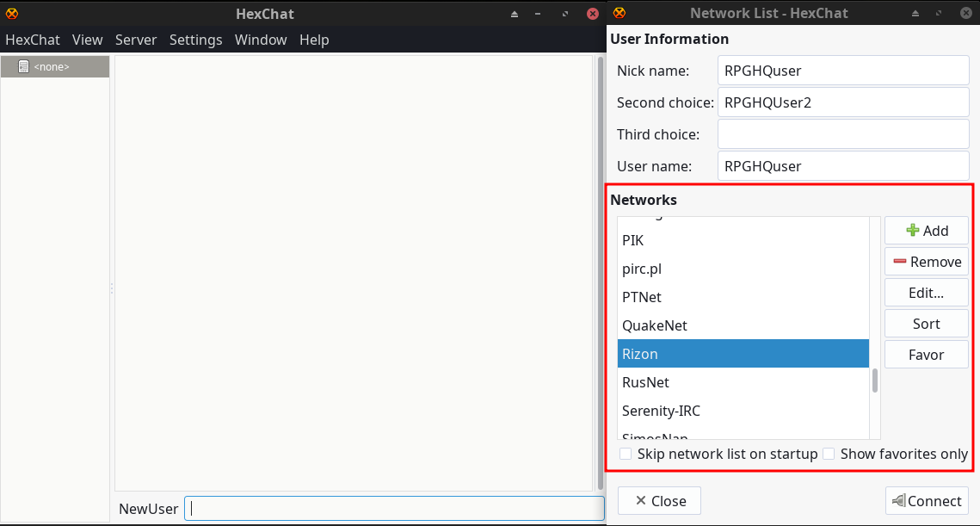Screen dimensions: 980x526
Task: Click the <none> tab server icon
Action: point(24,66)
